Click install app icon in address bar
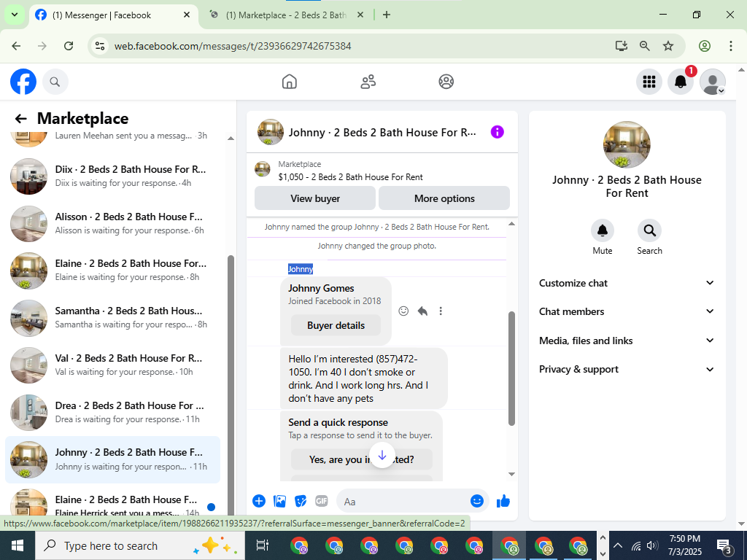The height and width of the screenshot is (560, 747). tap(622, 46)
